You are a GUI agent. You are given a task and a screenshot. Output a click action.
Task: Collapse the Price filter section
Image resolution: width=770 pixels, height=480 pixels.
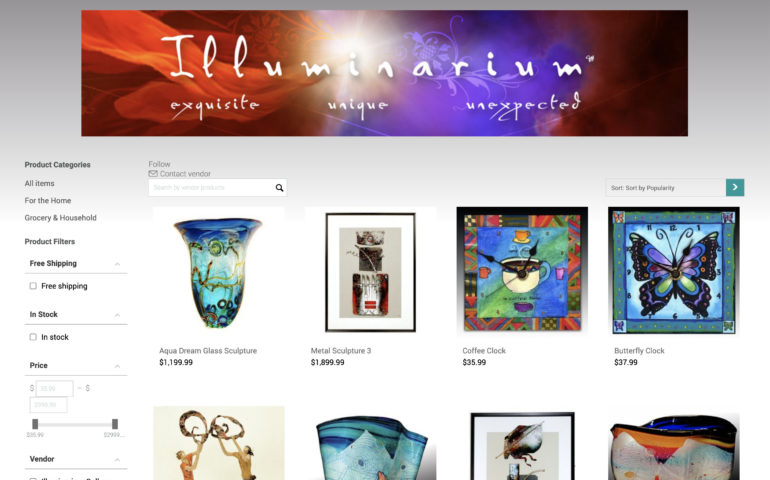pyautogui.click(x=117, y=367)
